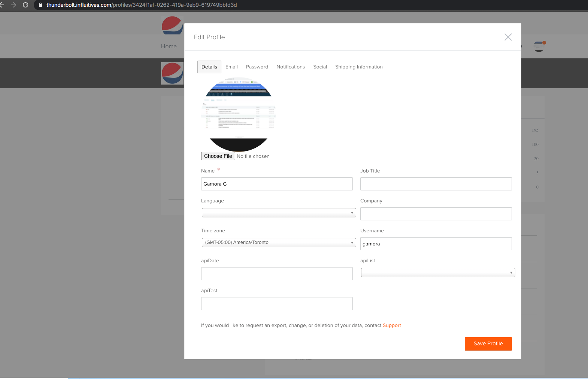Open the Password tab
This screenshot has height=379, width=588.
pos(257,67)
